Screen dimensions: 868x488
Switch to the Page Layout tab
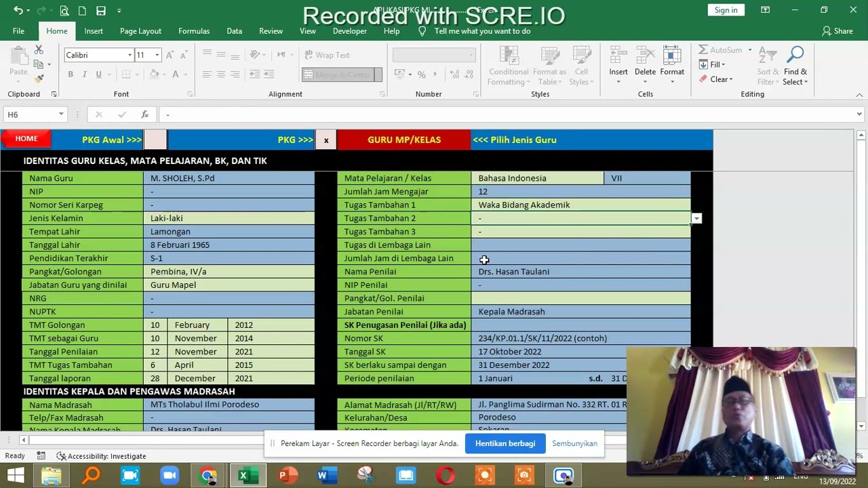pos(140,31)
